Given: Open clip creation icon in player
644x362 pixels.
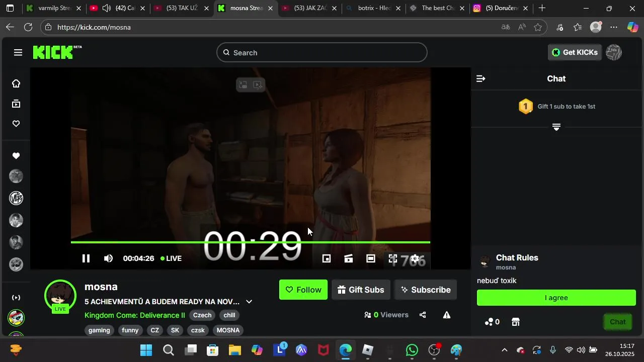Looking at the screenshot, I should 349,258.
